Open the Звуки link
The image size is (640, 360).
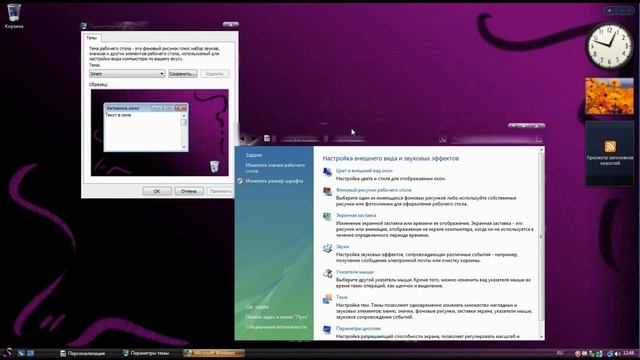coord(342,247)
